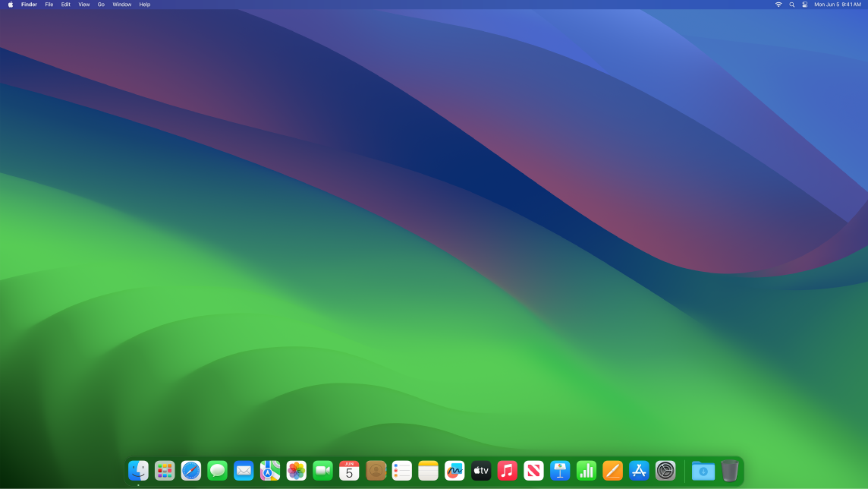868x489 pixels.
Task: Open the App Store
Action: pyautogui.click(x=638, y=471)
